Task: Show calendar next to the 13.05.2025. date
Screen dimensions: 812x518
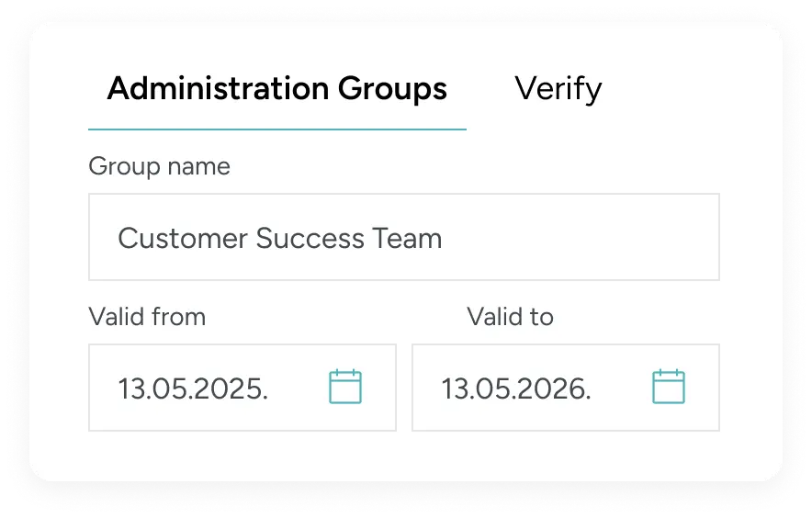Action: click(345, 387)
